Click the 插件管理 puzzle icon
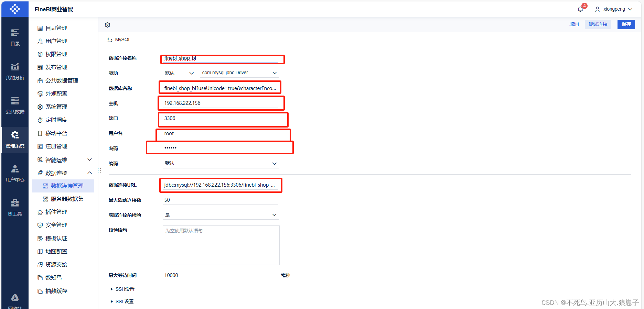This screenshot has width=644, height=309. [40, 212]
